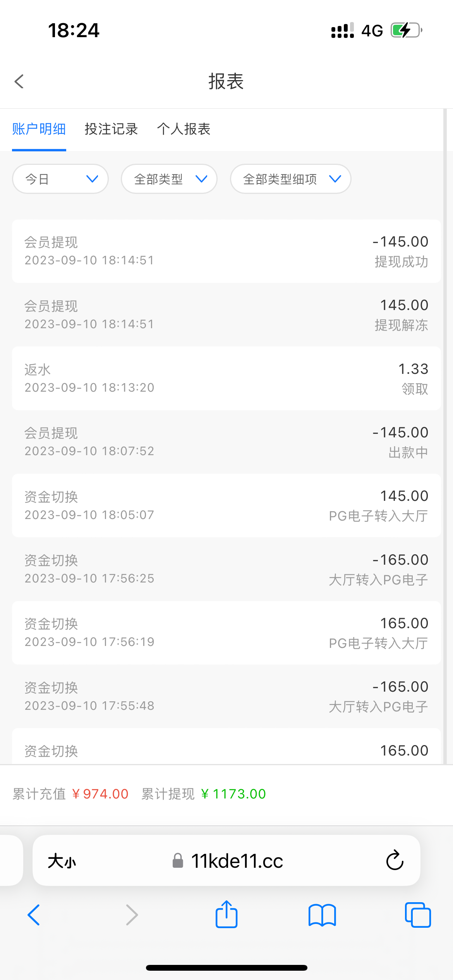Image resolution: width=453 pixels, height=980 pixels.
Task: Go back using Safari back chevron
Action: [x=34, y=915]
